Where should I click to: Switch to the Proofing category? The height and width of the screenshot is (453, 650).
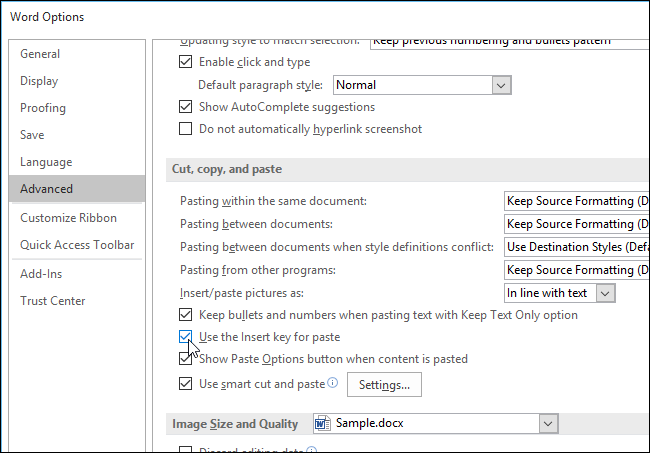(43, 108)
